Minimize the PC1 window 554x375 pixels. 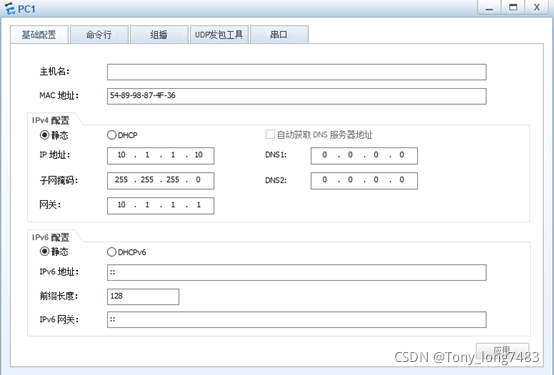tap(489, 7)
